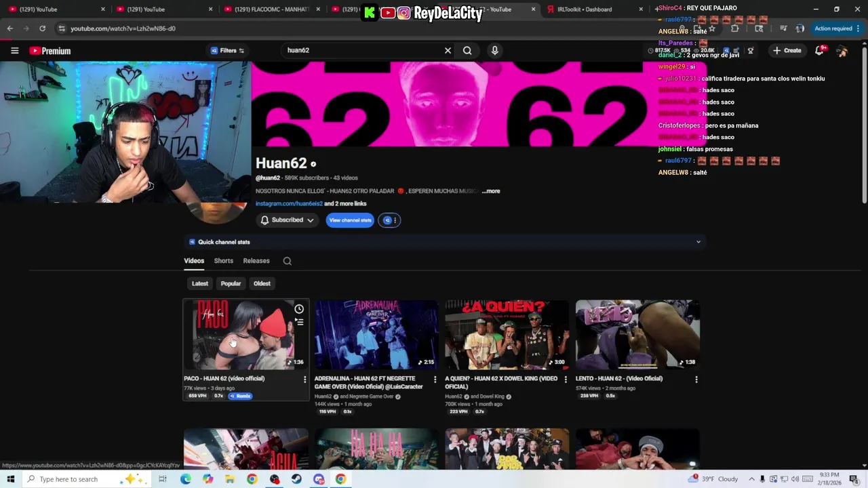This screenshot has width=868, height=488.
Task: Open the system volume speaker icon
Action: 795,479
